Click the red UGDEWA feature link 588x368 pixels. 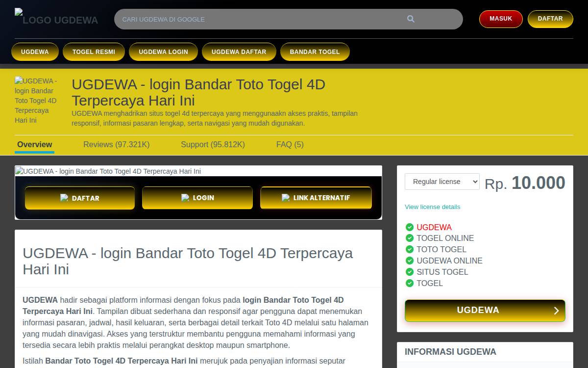[x=434, y=227]
